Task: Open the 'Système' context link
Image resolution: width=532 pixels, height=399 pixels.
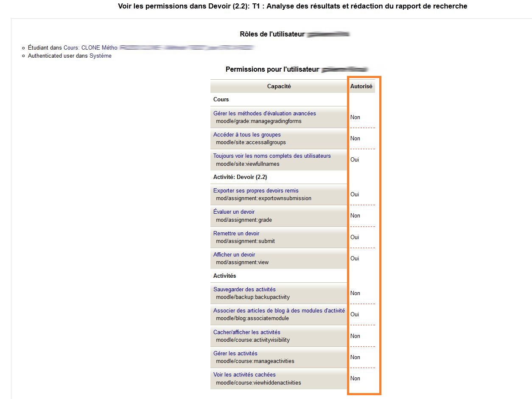Action: [x=101, y=56]
